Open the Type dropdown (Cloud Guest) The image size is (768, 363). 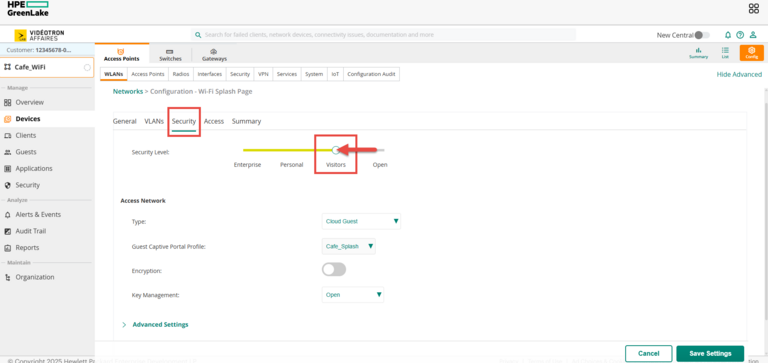click(x=361, y=221)
